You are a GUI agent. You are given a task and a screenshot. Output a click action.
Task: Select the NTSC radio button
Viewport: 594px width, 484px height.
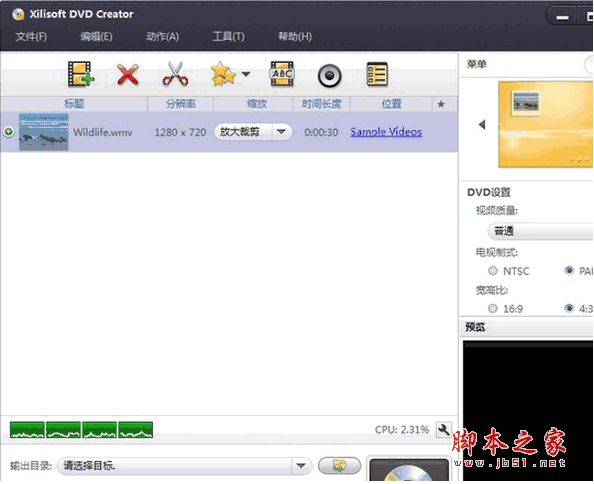(492, 271)
